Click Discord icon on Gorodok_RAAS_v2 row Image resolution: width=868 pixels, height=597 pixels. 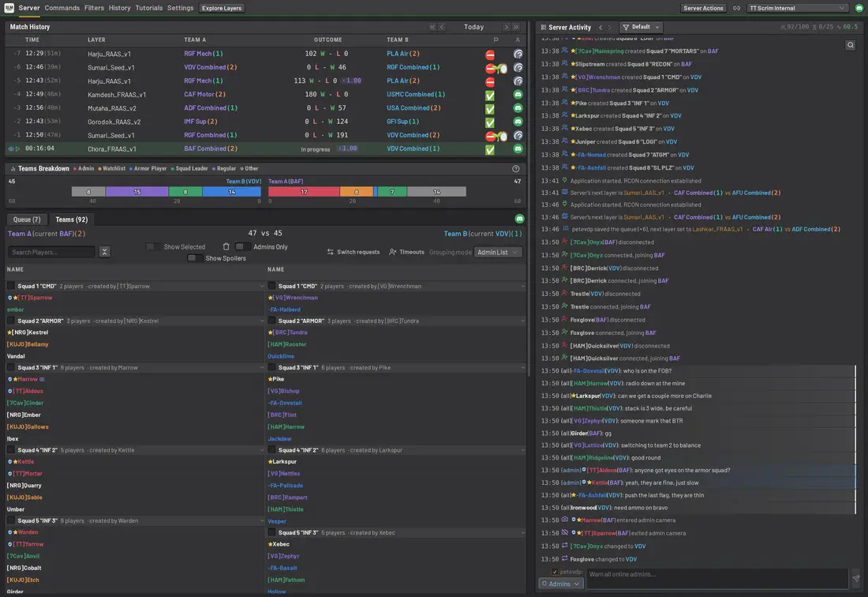(x=518, y=122)
